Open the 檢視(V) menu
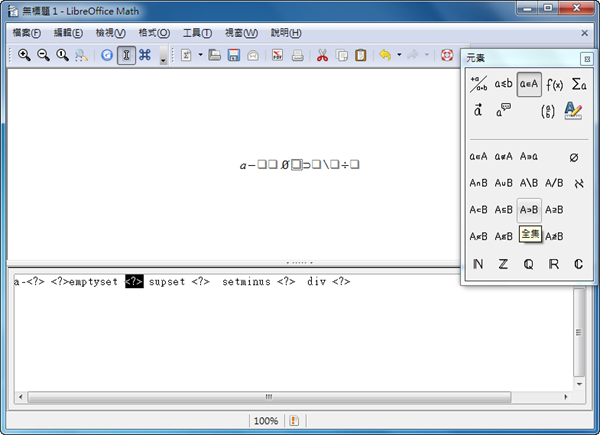Screen dimensions: 600x435 coord(110,33)
